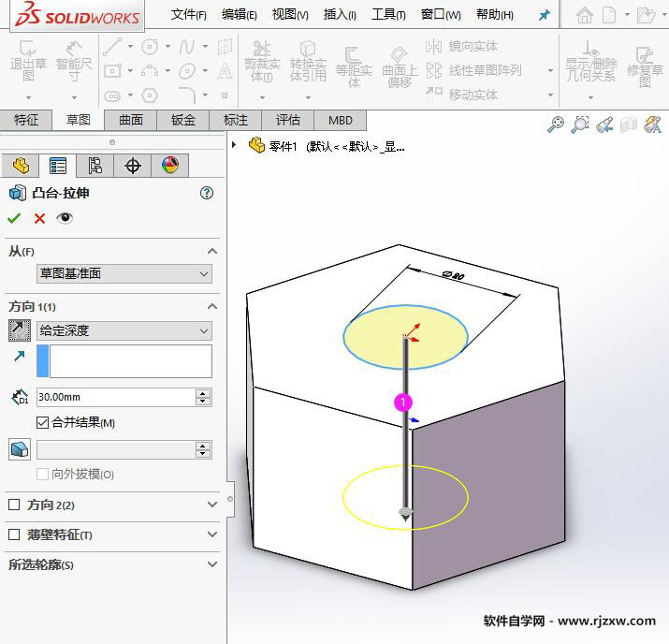The height and width of the screenshot is (644, 669).
Task: Click the Zoom to Area icon
Action: coord(580,124)
